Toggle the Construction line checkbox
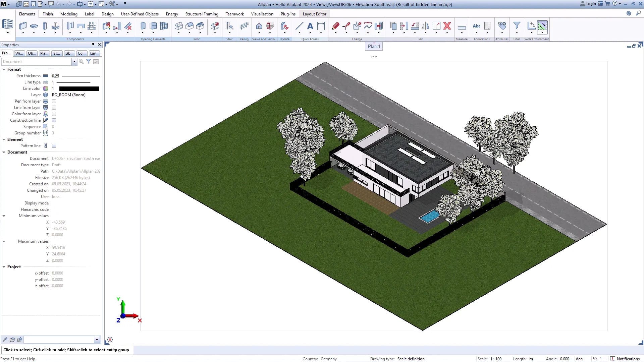The image size is (644, 362). 54,120
